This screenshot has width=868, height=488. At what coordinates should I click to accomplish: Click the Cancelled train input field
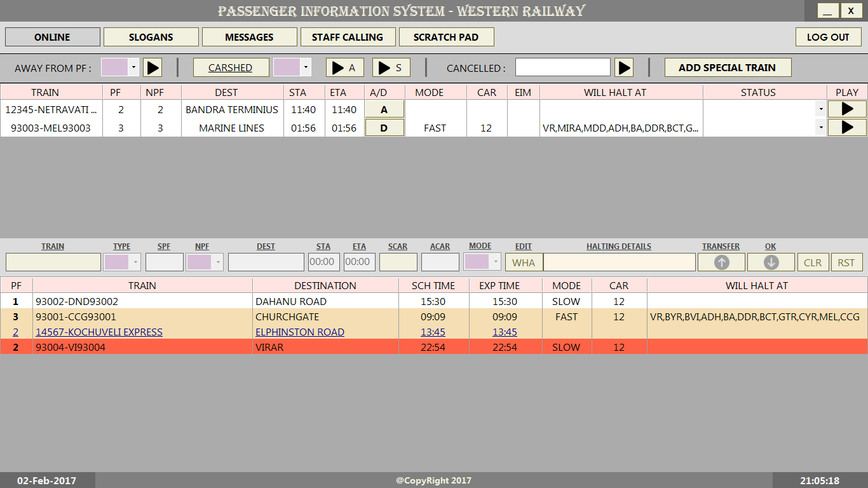(563, 67)
